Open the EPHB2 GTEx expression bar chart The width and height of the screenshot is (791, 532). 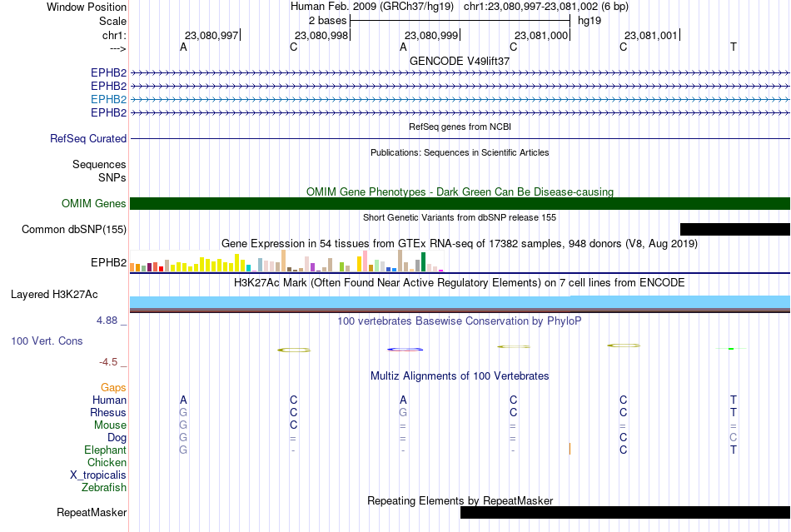(286, 261)
